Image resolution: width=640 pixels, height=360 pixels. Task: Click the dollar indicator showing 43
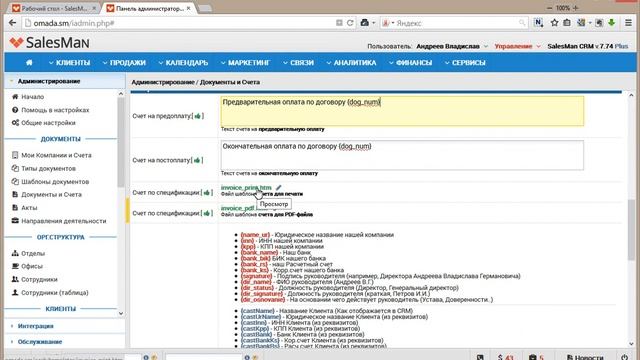tap(505, 357)
